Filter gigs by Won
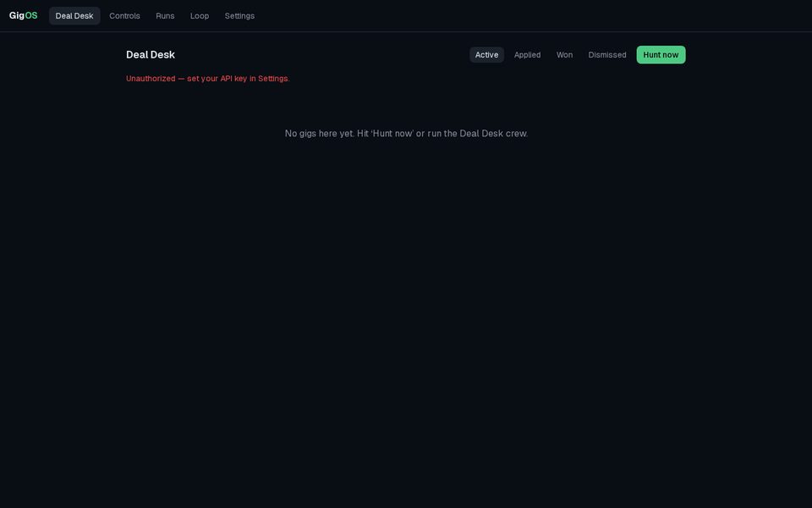The image size is (812, 508). point(564,54)
